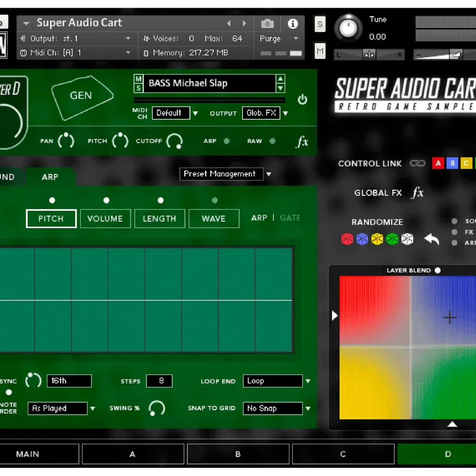Screen dimensions: 476x476
Task: Open the SNAP TO GRID dropdown
Action: [308, 409]
